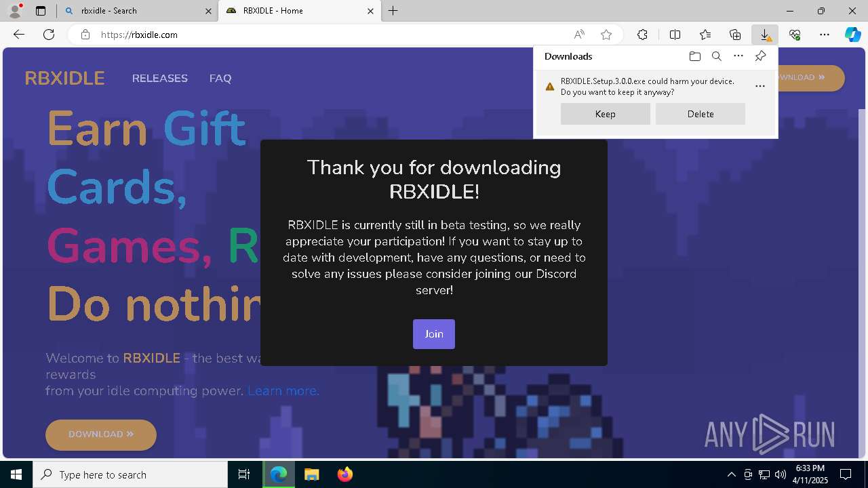Image resolution: width=868 pixels, height=488 pixels.
Task: Keep the RBXIDLE.Setup.3.0.0.exe download
Action: tap(606, 114)
